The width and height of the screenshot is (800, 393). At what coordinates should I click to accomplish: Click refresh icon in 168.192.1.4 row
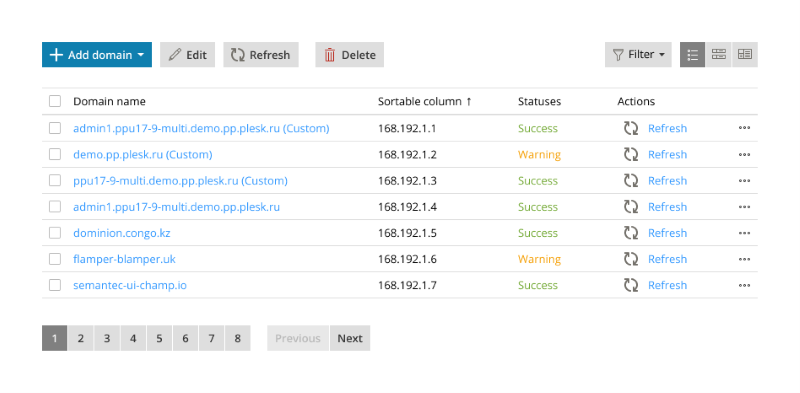pos(631,207)
